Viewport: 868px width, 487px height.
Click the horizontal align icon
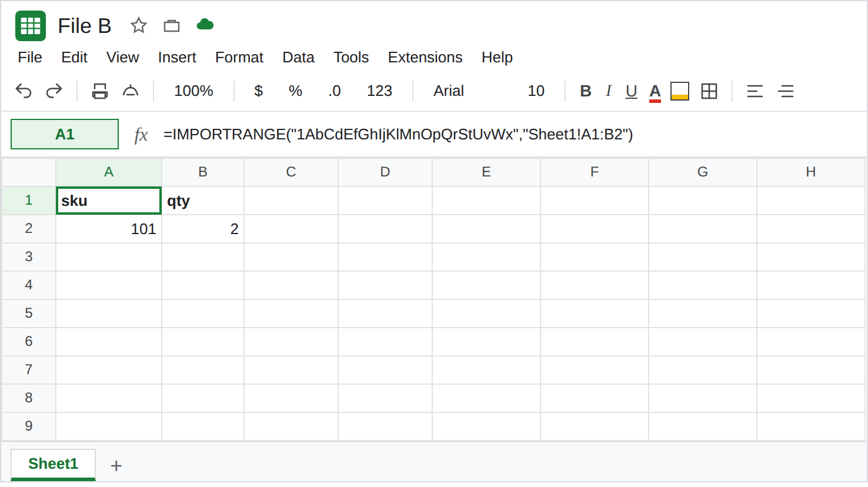coord(755,91)
